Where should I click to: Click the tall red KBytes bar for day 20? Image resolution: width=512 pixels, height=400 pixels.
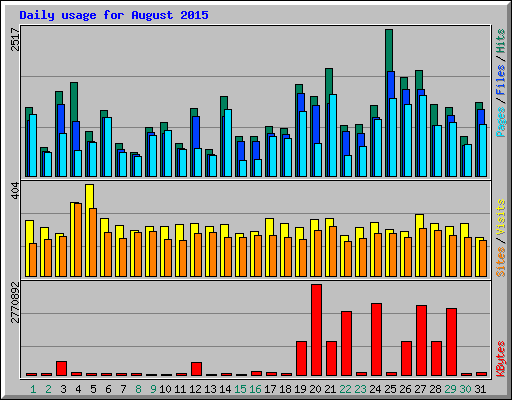tap(316, 330)
